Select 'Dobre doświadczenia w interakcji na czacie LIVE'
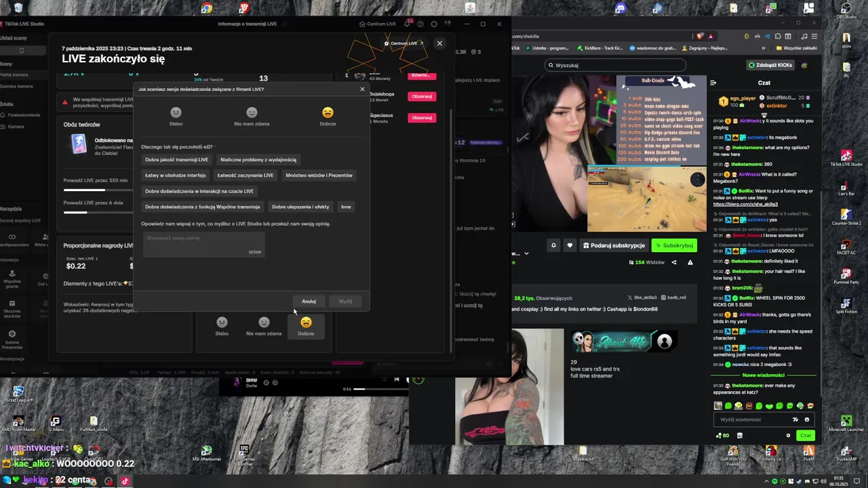This screenshot has height=488, width=868. click(x=199, y=191)
